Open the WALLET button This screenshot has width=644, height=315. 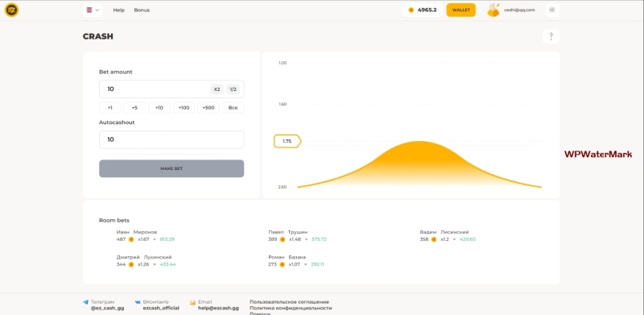[x=460, y=10]
